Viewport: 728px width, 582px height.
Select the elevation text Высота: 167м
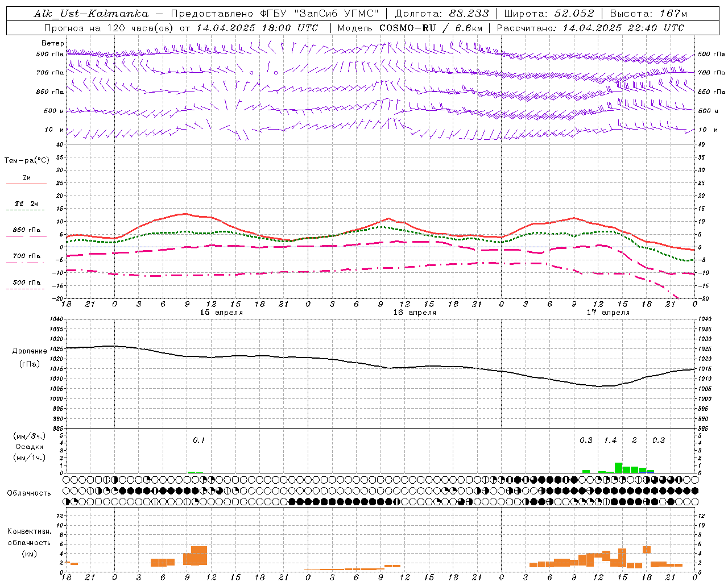click(648, 14)
